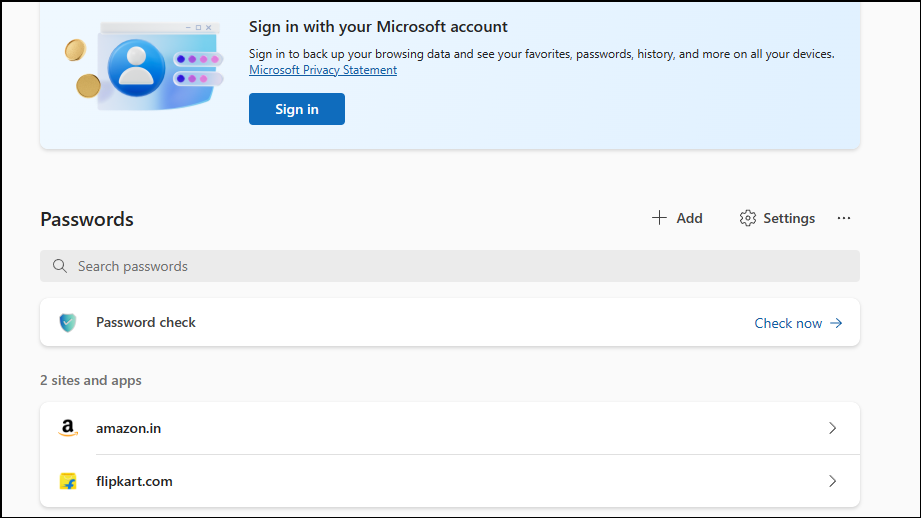Viewport: 921px width, 518px height.
Task: Click the Check now link text
Action: tap(788, 323)
